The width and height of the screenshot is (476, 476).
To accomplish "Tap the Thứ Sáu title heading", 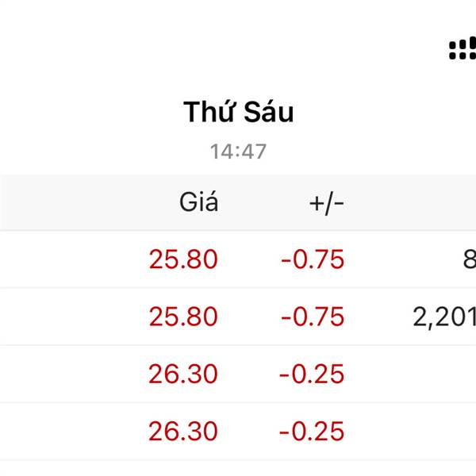I will point(238,112).
